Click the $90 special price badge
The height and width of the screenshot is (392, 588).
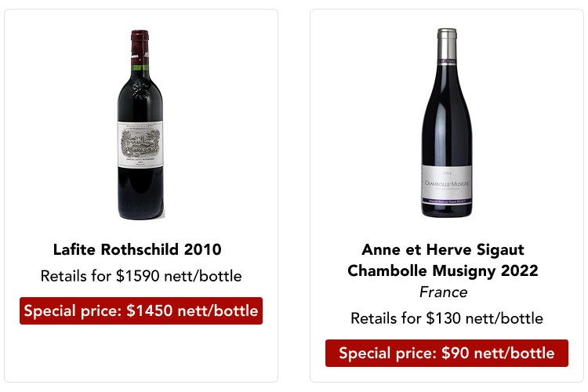[x=446, y=353]
